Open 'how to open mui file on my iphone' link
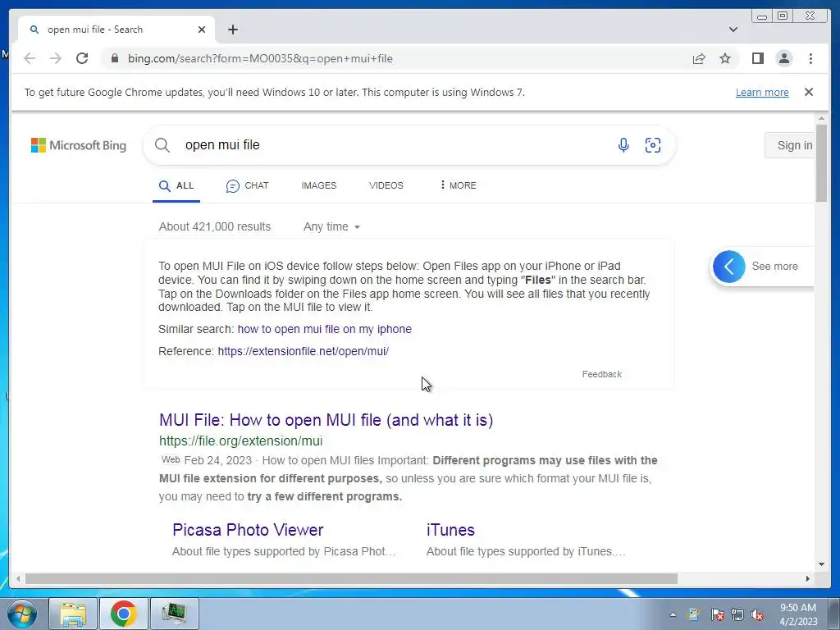The image size is (840, 630). click(325, 329)
